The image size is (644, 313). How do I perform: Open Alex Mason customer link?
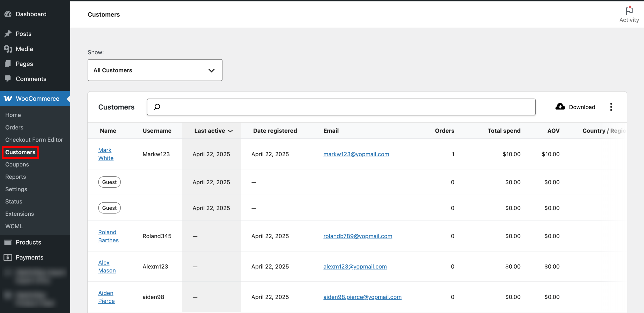click(107, 266)
